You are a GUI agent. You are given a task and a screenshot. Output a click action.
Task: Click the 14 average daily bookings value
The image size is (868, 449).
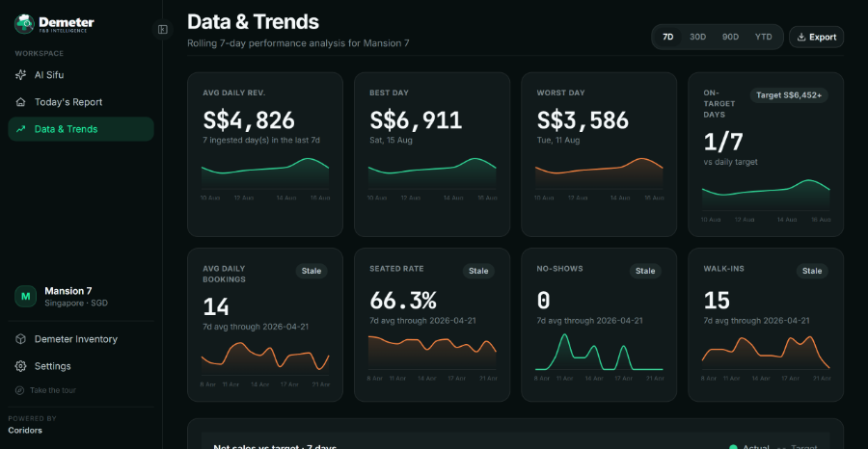(x=216, y=307)
